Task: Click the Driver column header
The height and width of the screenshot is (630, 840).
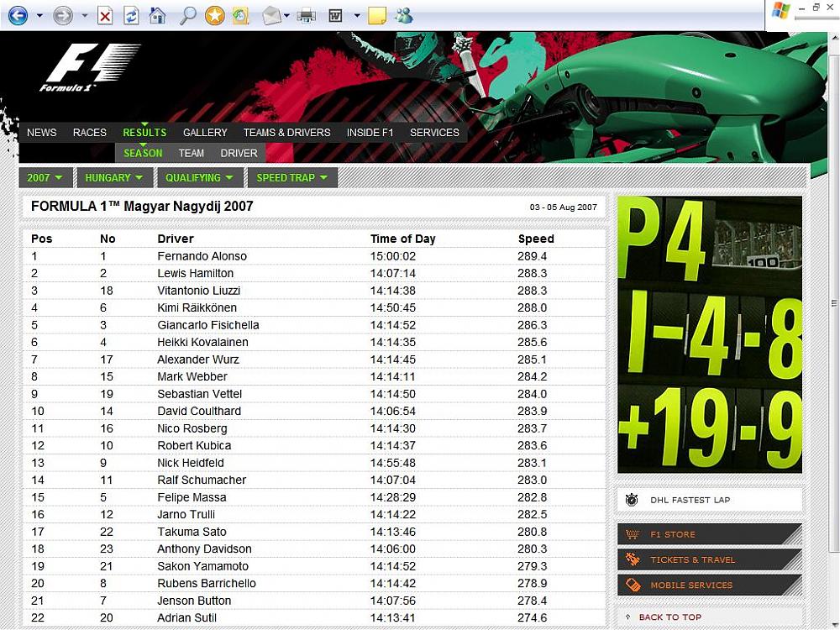Action: tap(176, 239)
